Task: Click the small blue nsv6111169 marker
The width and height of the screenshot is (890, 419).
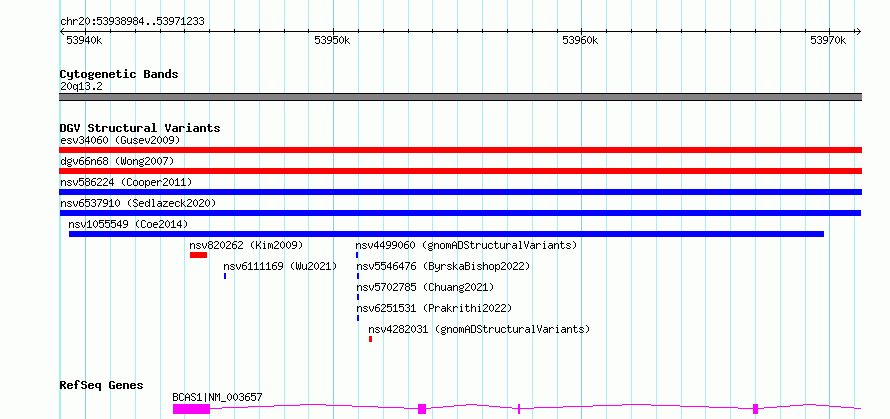Action: [x=225, y=276]
